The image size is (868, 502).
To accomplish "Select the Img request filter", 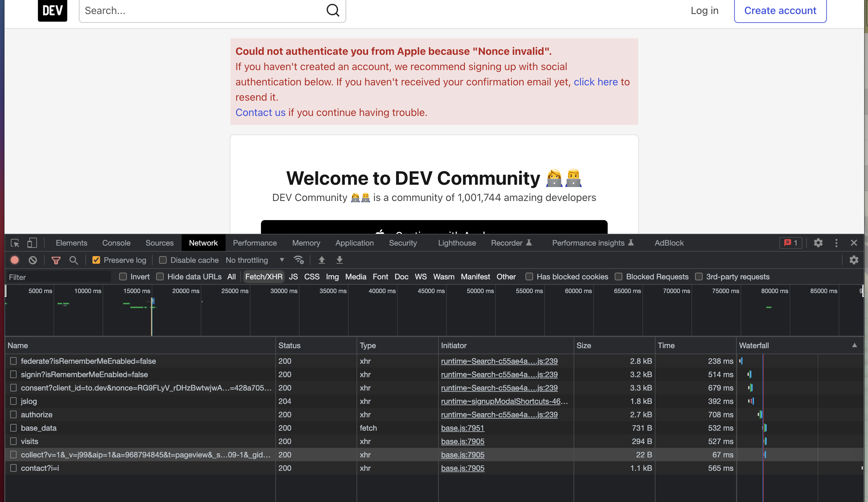I will pyautogui.click(x=332, y=276).
